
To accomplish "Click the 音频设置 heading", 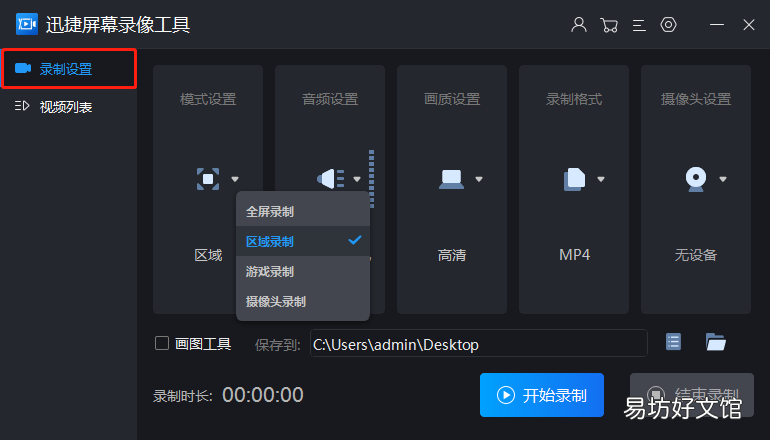I will 330,99.
